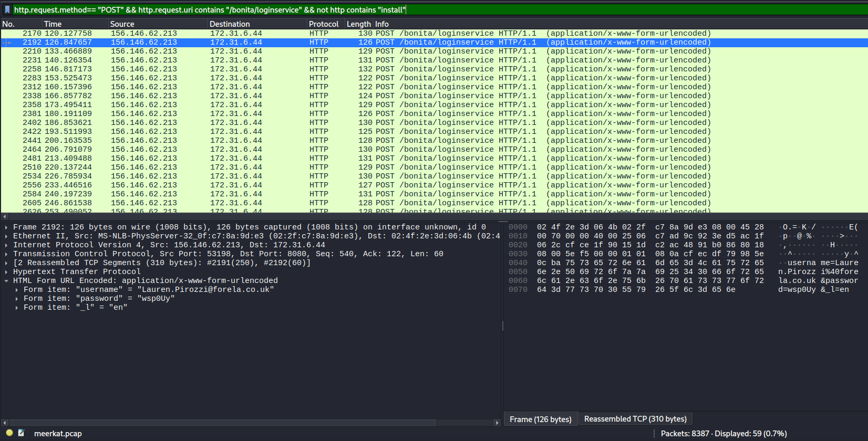Switch to Reassembled TCP (310 bytes) tab
This screenshot has width=868, height=441.
coord(635,419)
